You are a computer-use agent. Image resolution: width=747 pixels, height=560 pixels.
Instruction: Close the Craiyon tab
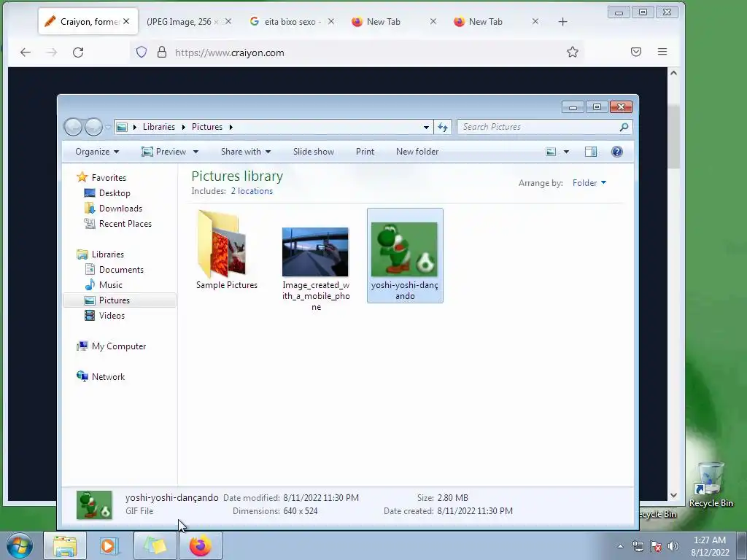(x=126, y=21)
